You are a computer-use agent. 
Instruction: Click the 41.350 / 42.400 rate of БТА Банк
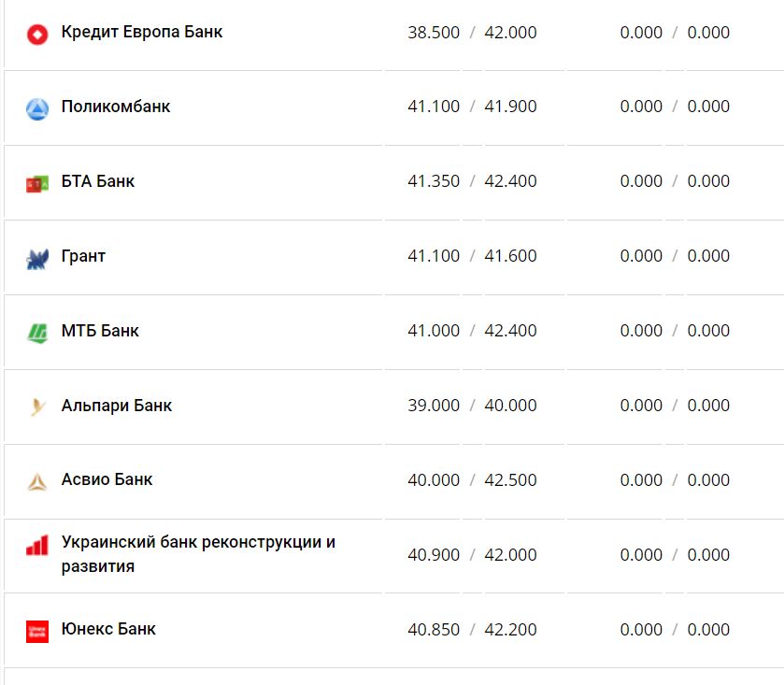(472, 181)
